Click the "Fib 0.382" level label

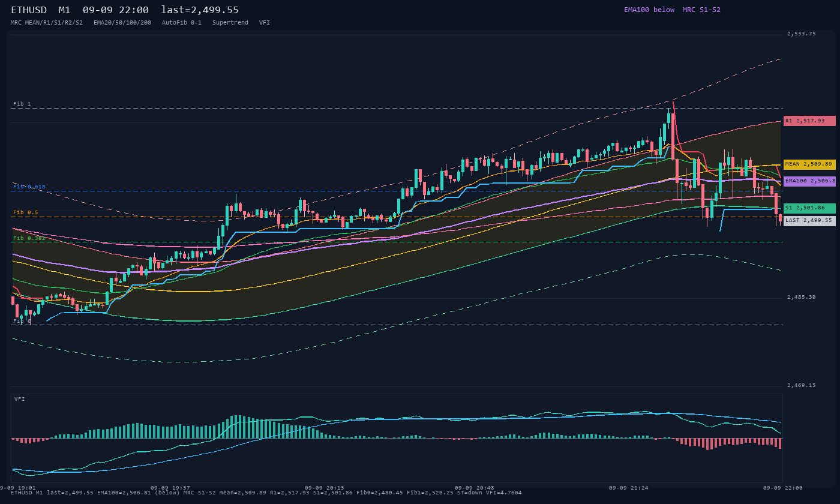[29, 238]
